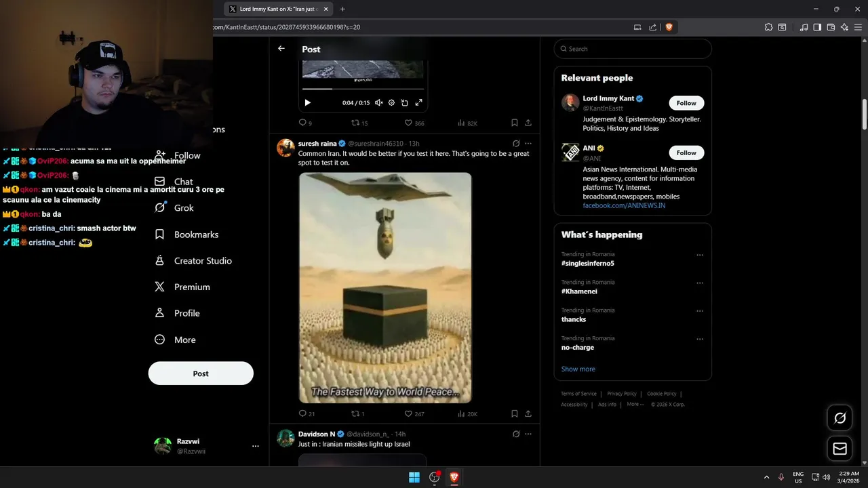This screenshot has width=868, height=488.
Task: Open Premium in the sidebar
Action: pos(182,287)
